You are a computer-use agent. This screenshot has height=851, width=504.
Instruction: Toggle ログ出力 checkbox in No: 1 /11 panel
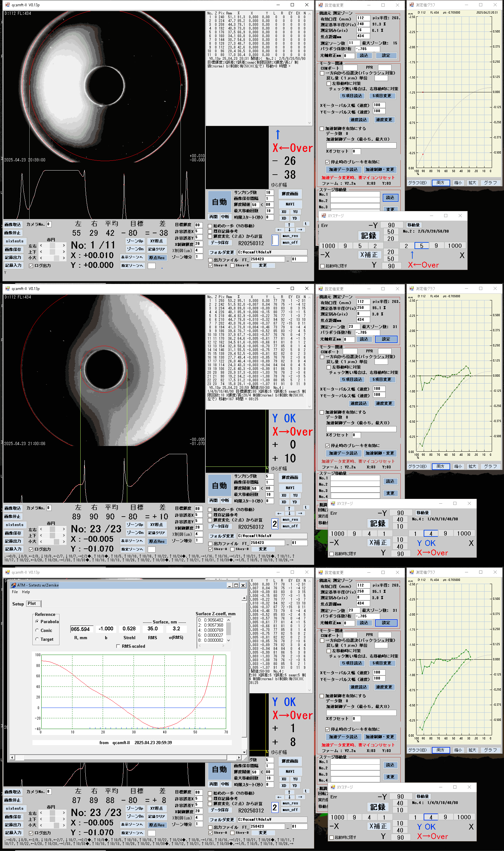click(31, 266)
